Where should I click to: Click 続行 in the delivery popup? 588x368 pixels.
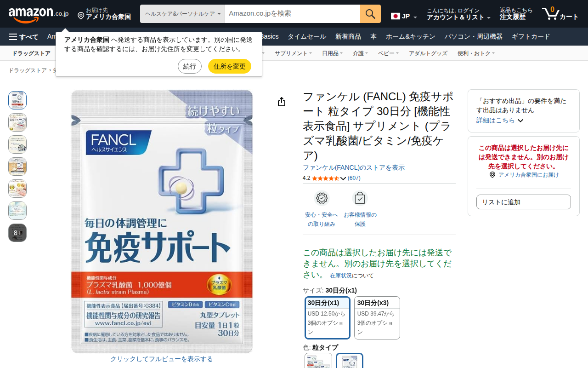tap(190, 66)
